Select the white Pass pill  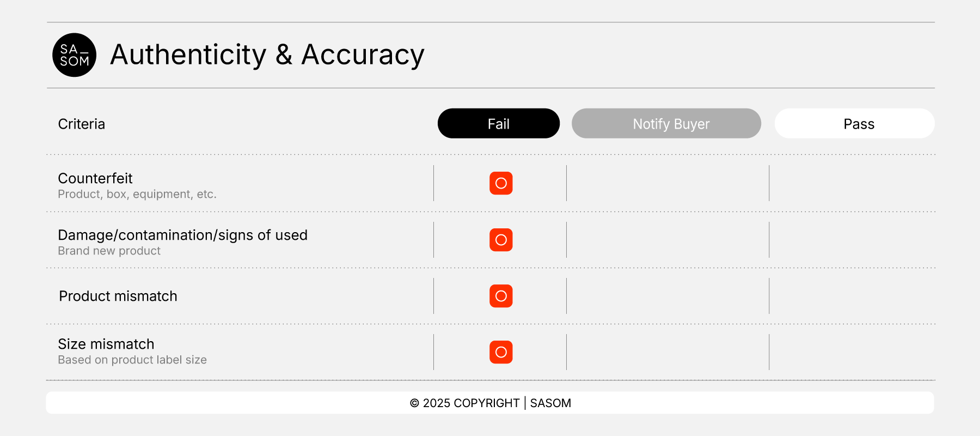point(854,124)
